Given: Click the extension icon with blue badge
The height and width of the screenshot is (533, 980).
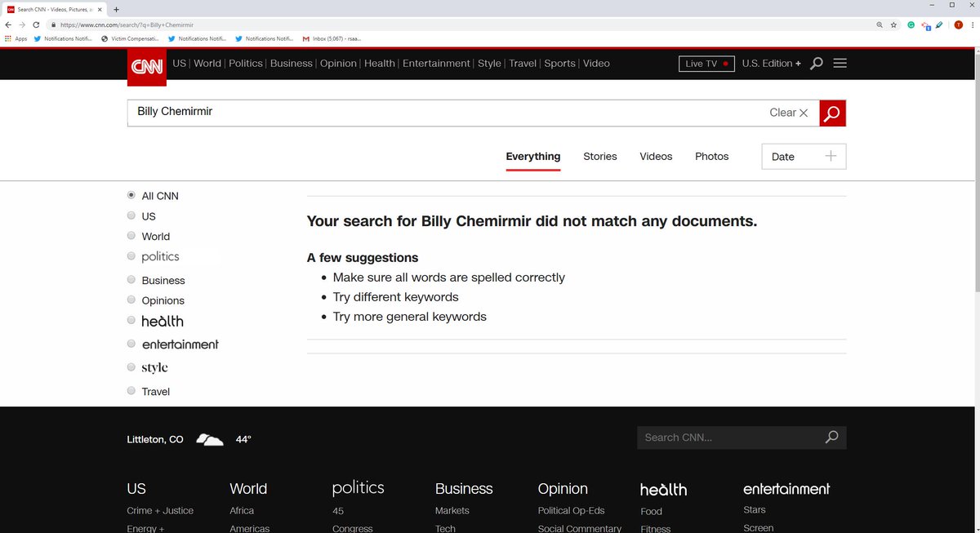Looking at the screenshot, I should tap(925, 25).
